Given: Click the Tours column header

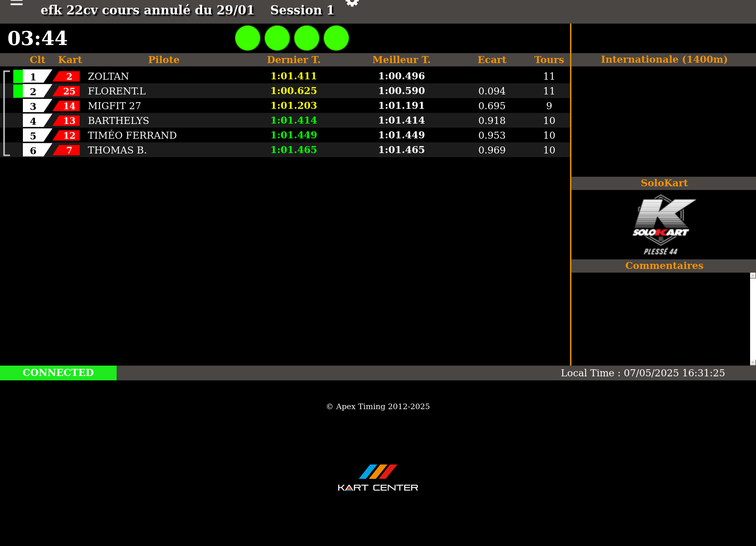Looking at the screenshot, I should click(x=549, y=60).
